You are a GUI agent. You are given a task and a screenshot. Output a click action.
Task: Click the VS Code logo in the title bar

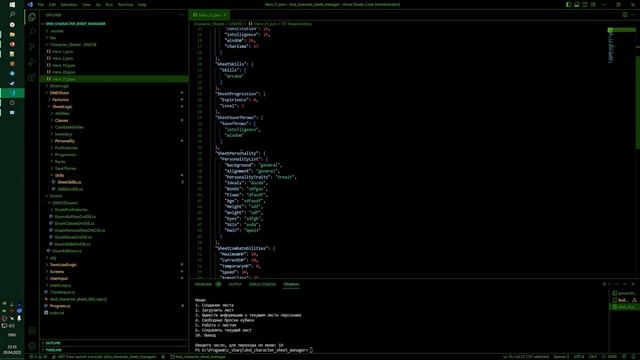pyautogui.click(x=30, y=4)
